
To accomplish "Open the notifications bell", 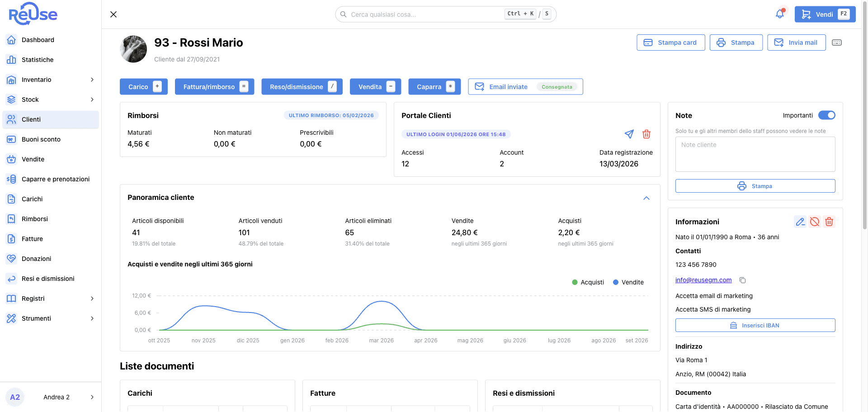I will click(780, 14).
